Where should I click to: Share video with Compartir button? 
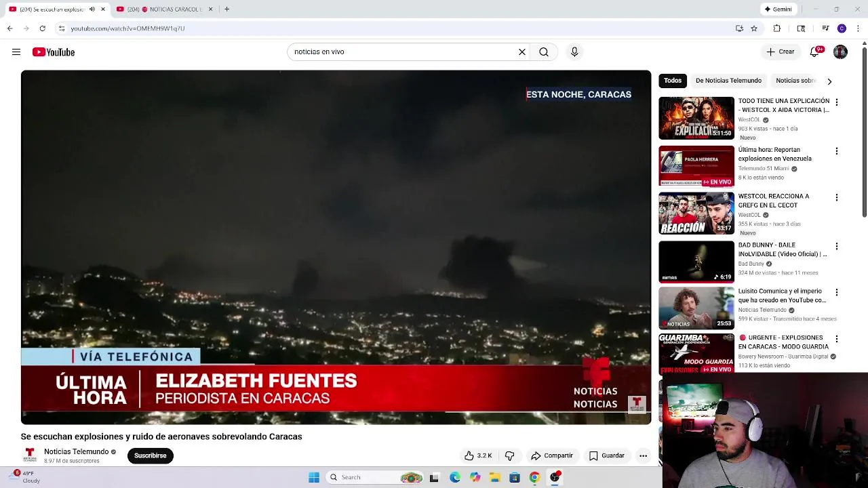pos(553,455)
